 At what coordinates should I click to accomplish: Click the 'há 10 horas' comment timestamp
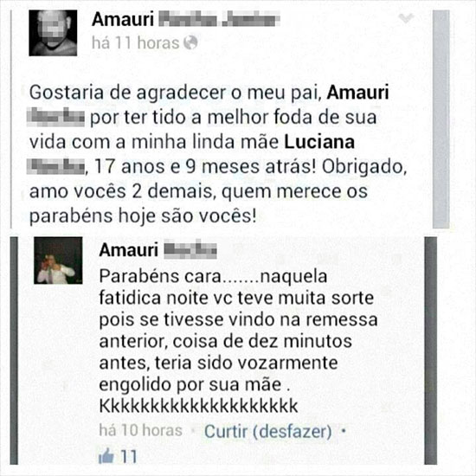click(x=140, y=430)
